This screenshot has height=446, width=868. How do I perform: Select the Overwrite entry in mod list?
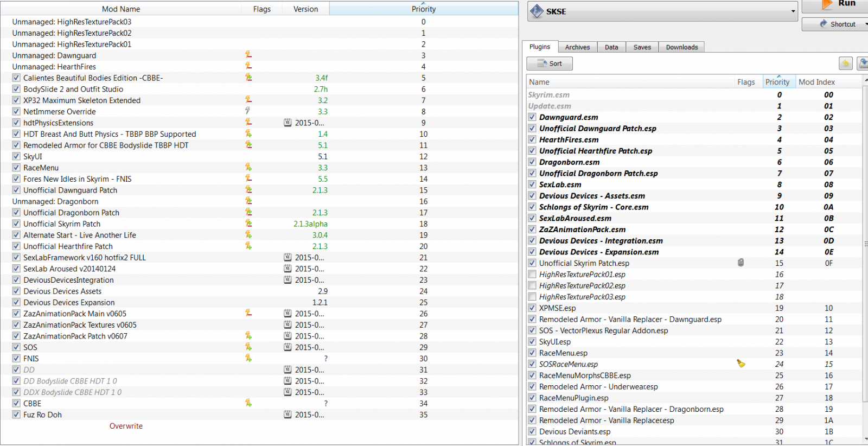pyautogui.click(x=126, y=426)
